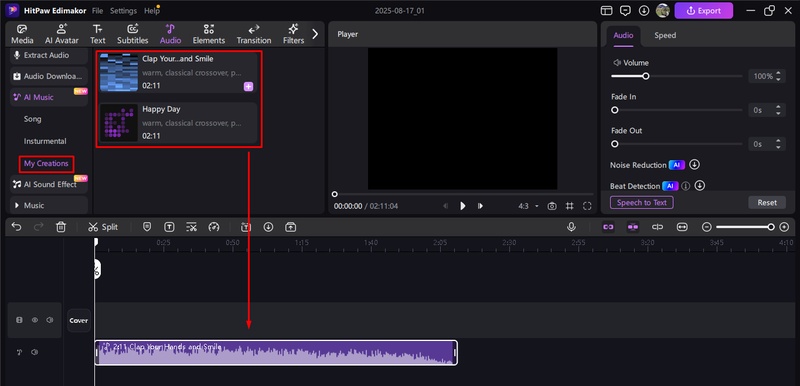Switch to the Text panel
The image size is (800, 386).
[x=97, y=34]
